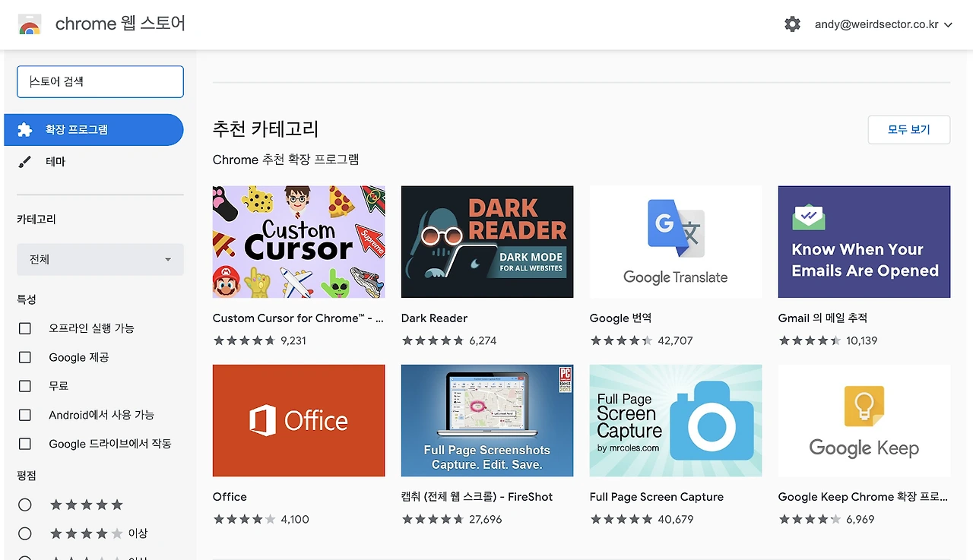Viewport: 973px width, 560px height.
Task: Click the paintbrush themes icon
Action: point(25,162)
